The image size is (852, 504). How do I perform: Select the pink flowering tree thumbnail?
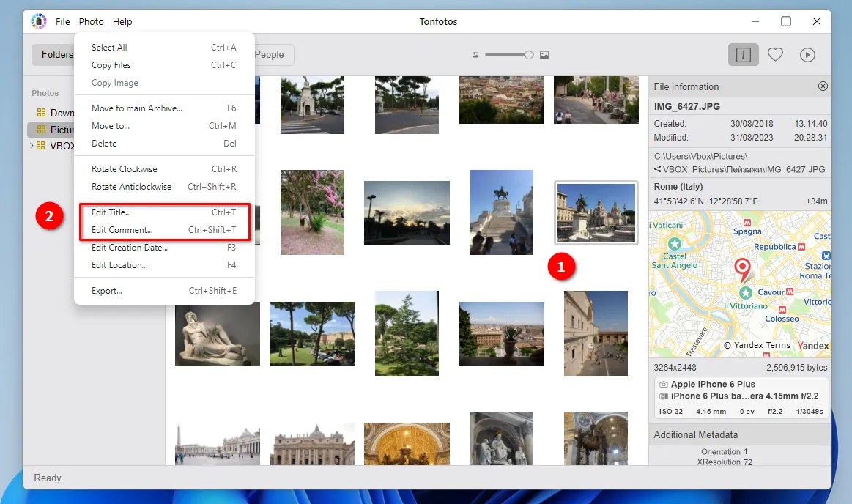pyautogui.click(x=312, y=212)
